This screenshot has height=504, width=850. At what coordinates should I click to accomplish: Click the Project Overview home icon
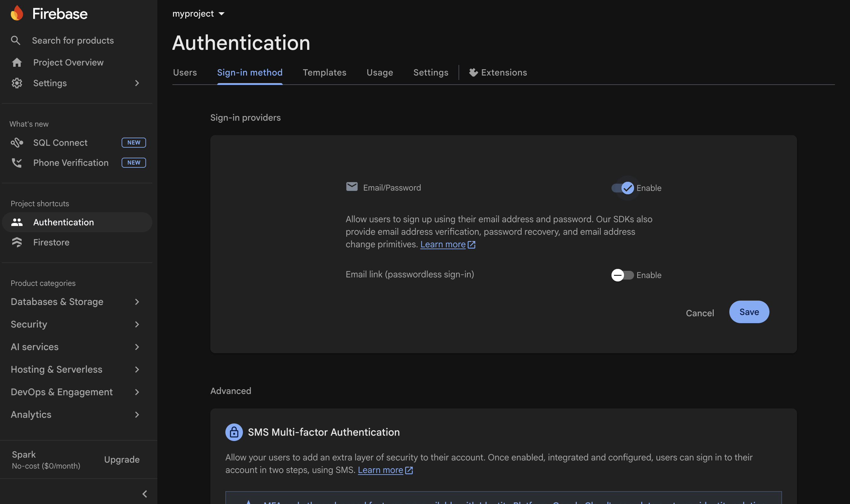(17, 62)
